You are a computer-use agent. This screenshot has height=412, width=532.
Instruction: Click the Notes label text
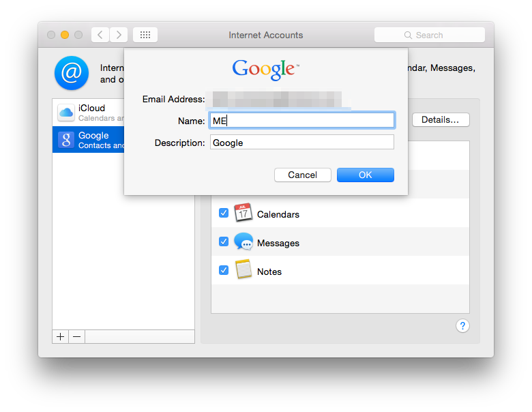pos(269,272)
